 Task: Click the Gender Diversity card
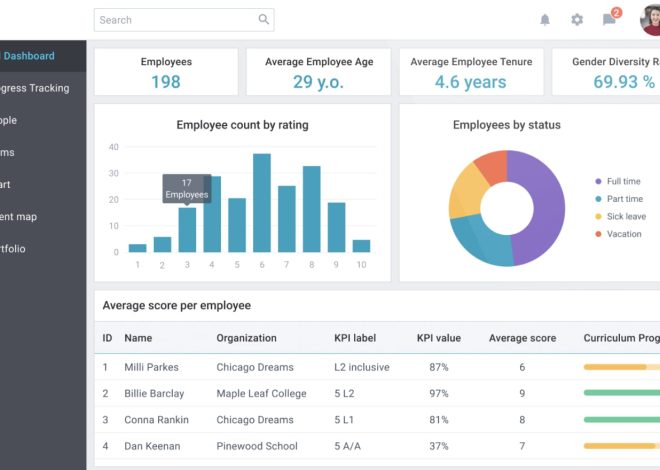[x=606, y=72]
